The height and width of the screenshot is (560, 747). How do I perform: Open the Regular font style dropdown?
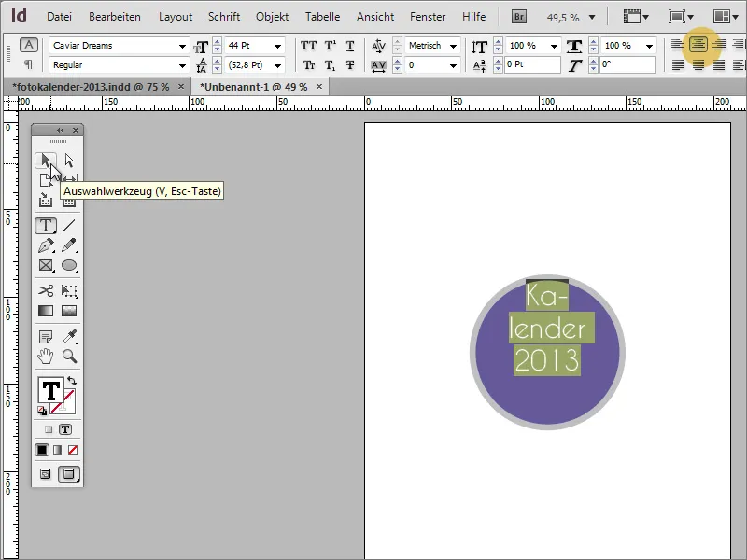tap(182, 65)
